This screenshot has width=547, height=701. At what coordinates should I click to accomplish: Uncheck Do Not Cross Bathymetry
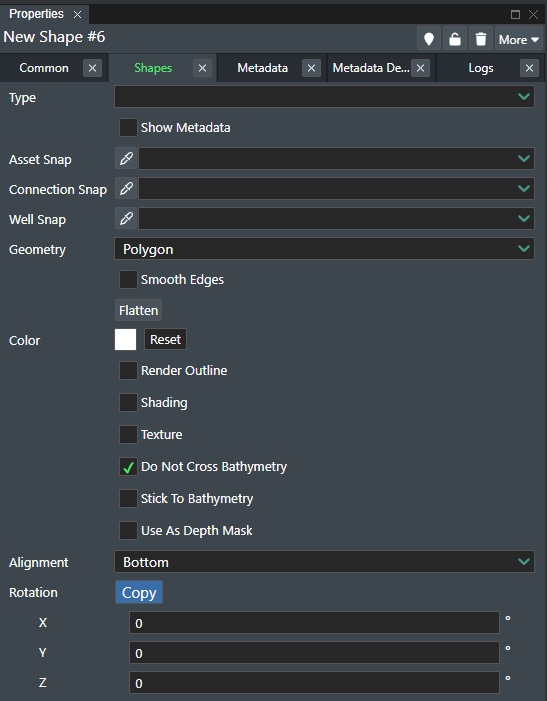coord(128,467)
